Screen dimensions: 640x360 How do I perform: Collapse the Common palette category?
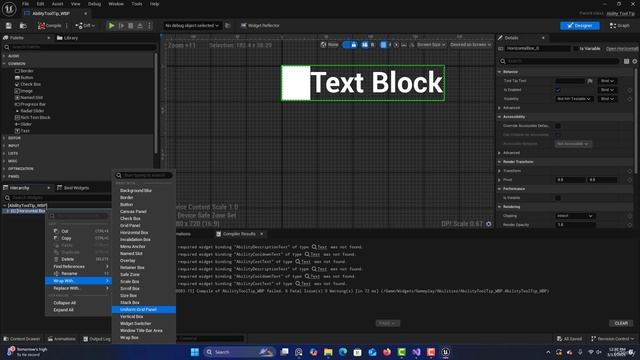click(x=4, y=64)
